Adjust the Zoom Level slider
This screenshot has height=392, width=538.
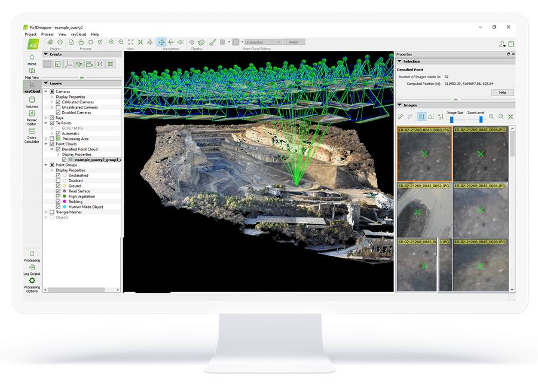pos(481,120)
